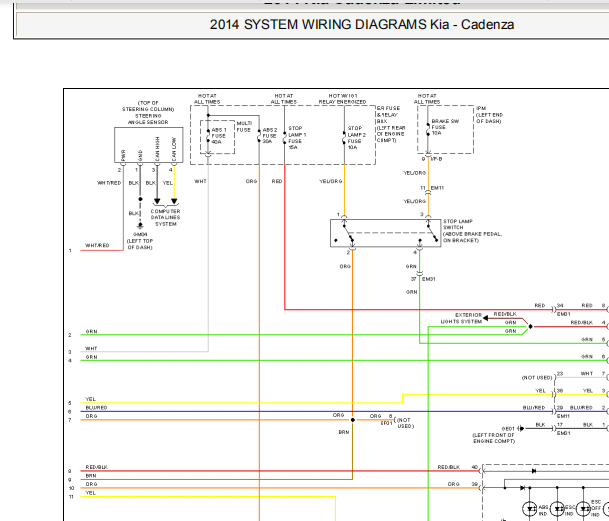Select 'EM11' connector label below the IPM
Image resolution: width=609 pixels, height=521 pixels.
coord(437,188)
